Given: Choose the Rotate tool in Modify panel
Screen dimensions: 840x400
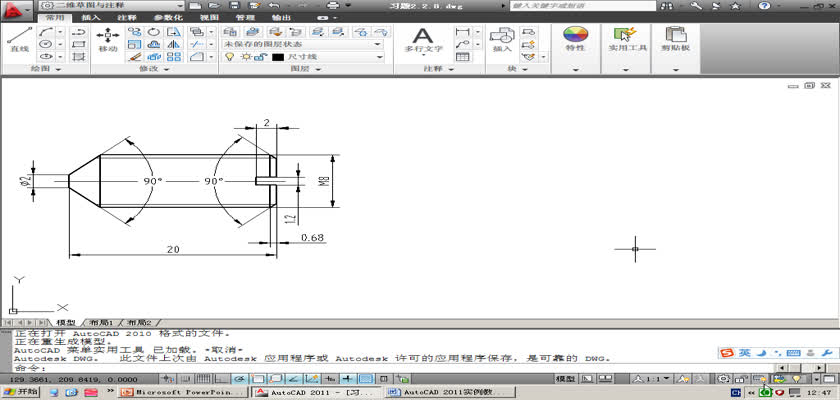Looking at the screenshot, I should (154, 32).
